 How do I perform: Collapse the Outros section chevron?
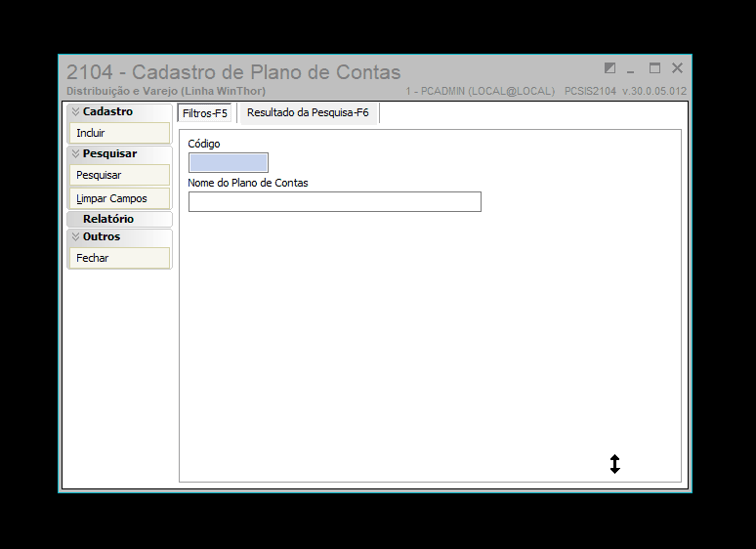75,236
